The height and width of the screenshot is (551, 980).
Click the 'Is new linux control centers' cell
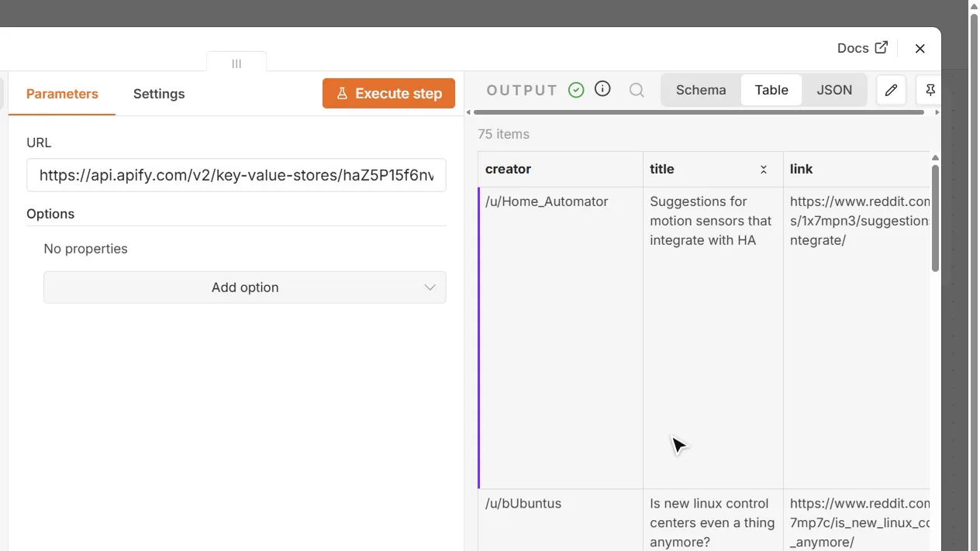tap(713, 520)
